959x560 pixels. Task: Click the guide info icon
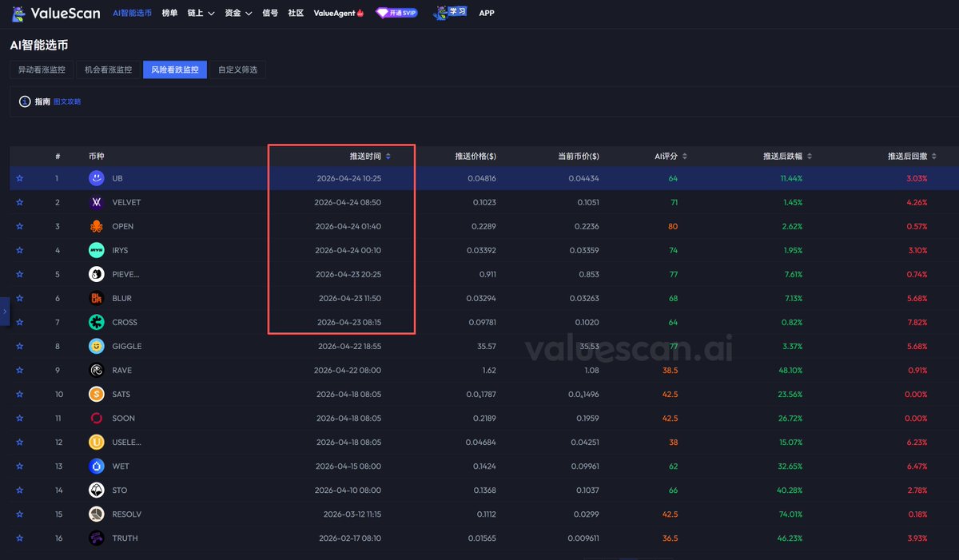point(25,101)
